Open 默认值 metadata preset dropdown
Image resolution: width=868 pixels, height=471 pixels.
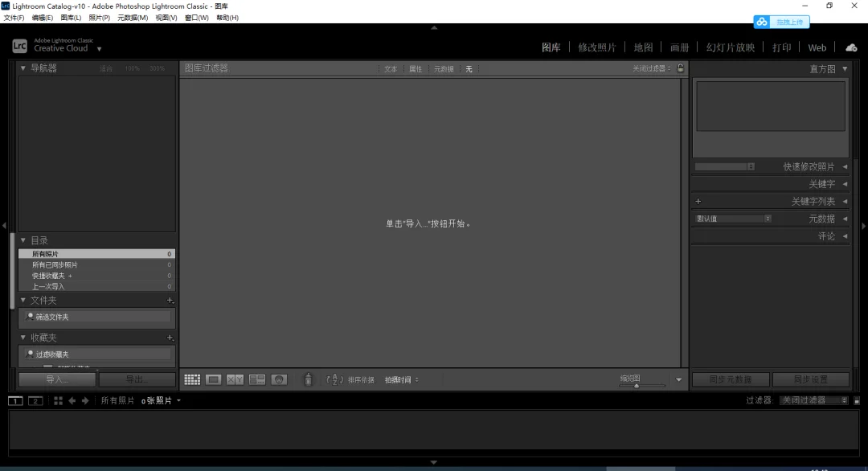(733, 219)
